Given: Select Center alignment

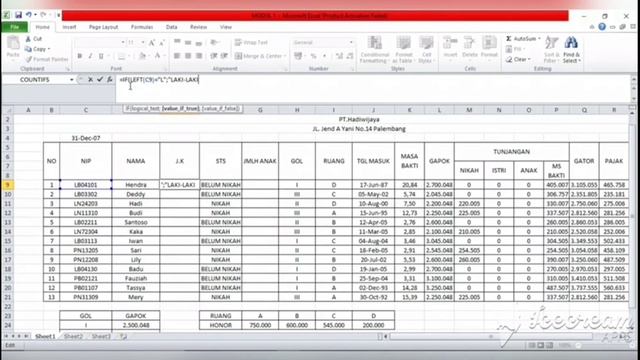Looking at the screenshot, I should (x=188, y=56).
